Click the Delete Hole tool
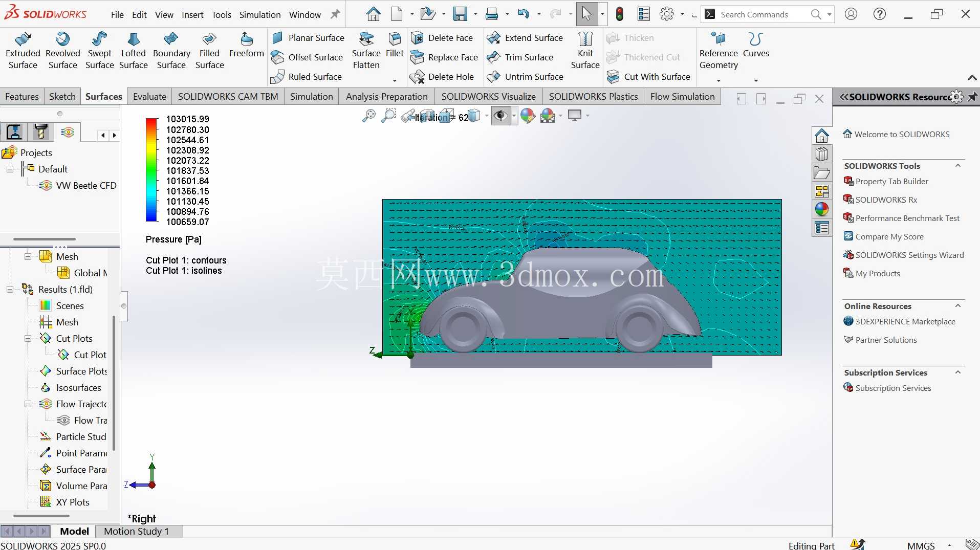The width and height of the screenshot is (980, 550). (x=443, y=77)
